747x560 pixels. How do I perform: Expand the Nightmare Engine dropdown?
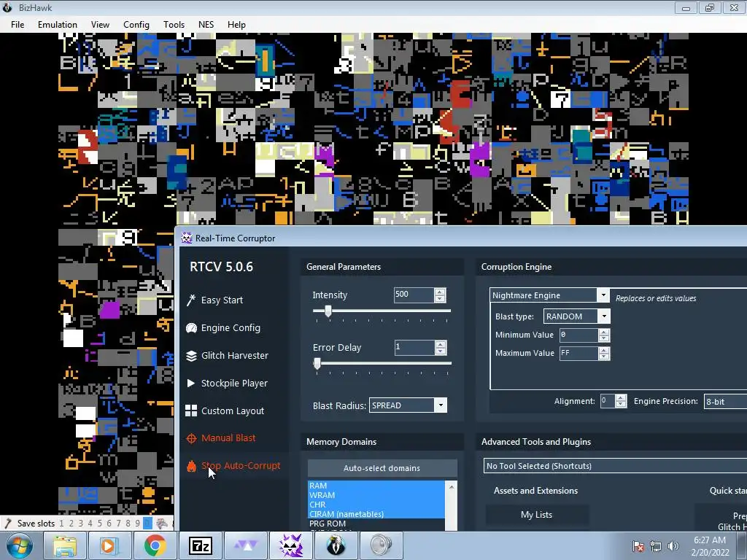603,295
